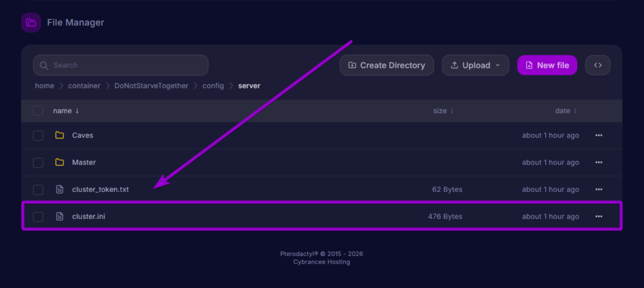This screenshot has width=644, height=288.
Task: Open the Caves folder
Action: pos(82,135)
